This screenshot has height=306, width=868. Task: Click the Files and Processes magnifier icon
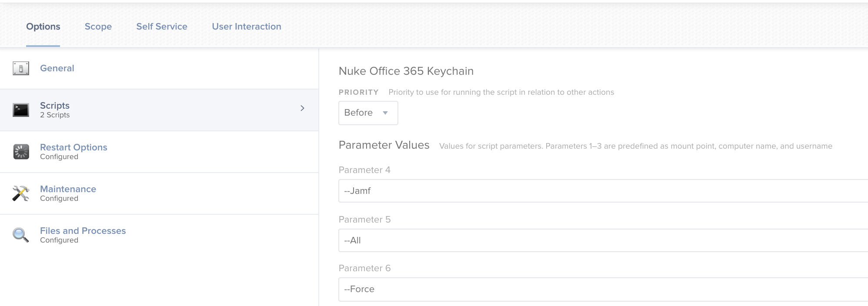coord(21,235)
